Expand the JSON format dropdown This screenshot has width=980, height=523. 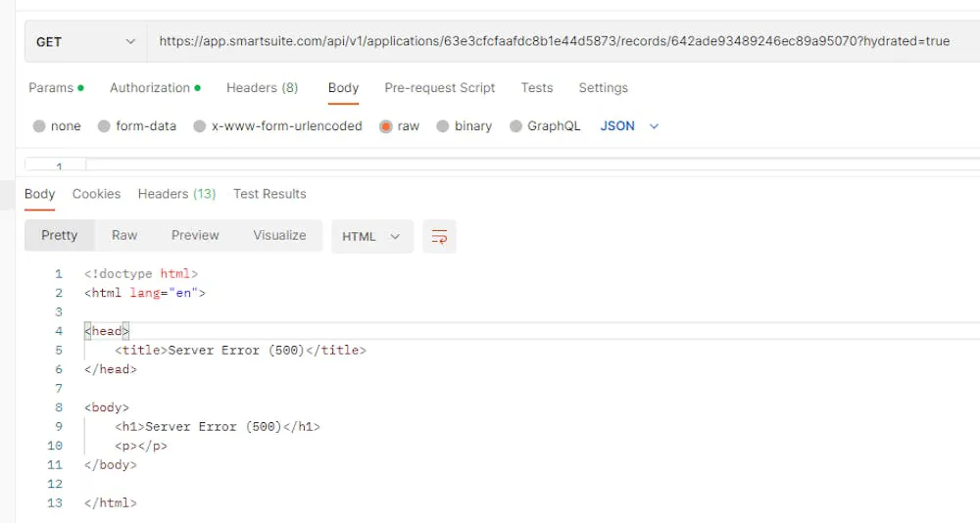point(629,126)
